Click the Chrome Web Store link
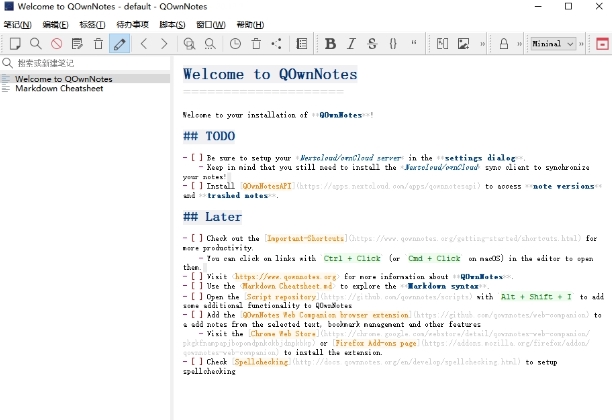 click(283, 334)
